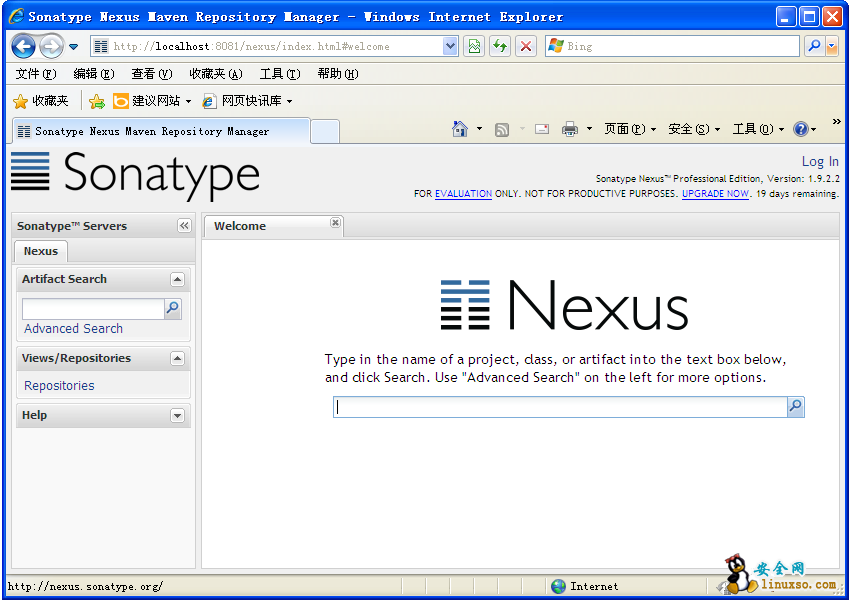This screenshot has width=849, height=600.
Task: Expand the Help section
Action: tap(177, 415)
